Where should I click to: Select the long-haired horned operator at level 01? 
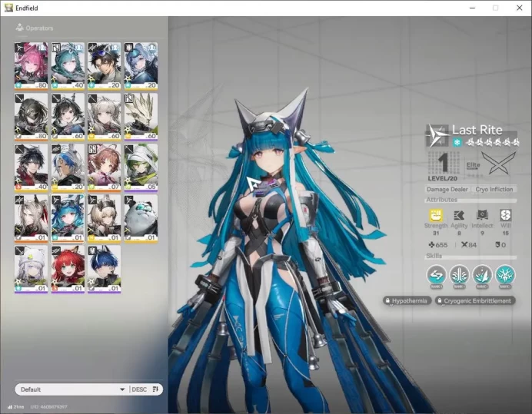point(31,218)
